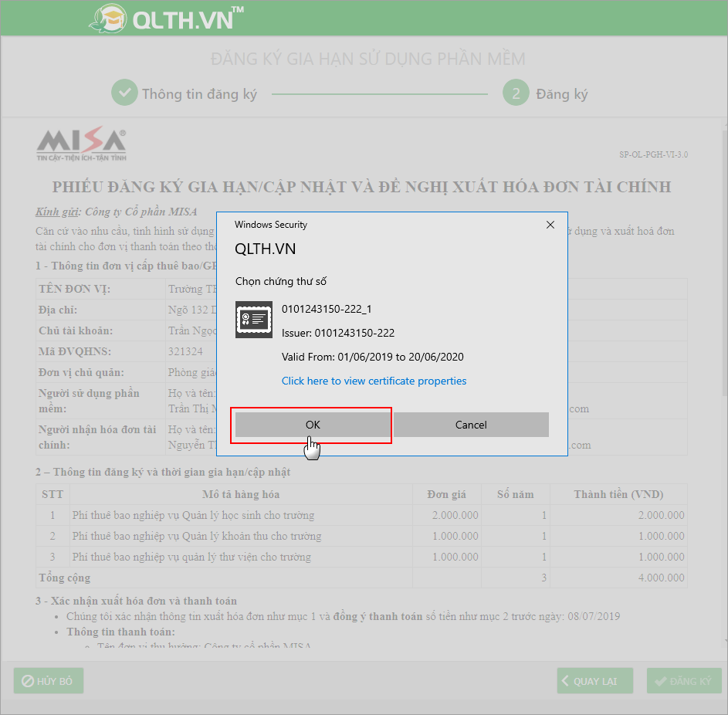Click the ĐĂNG KÝ button
This screenshot has width=728, height=715.
pyautogui.click(x=684, y=681)
